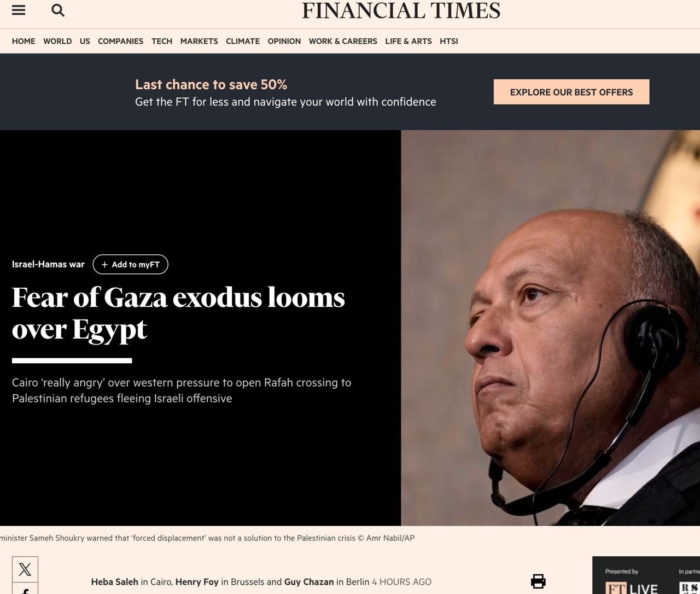Open the hamburger navigation menu
Image resolution: width=700 pixels, height=594 pixels.
click(x=19, y=10)
